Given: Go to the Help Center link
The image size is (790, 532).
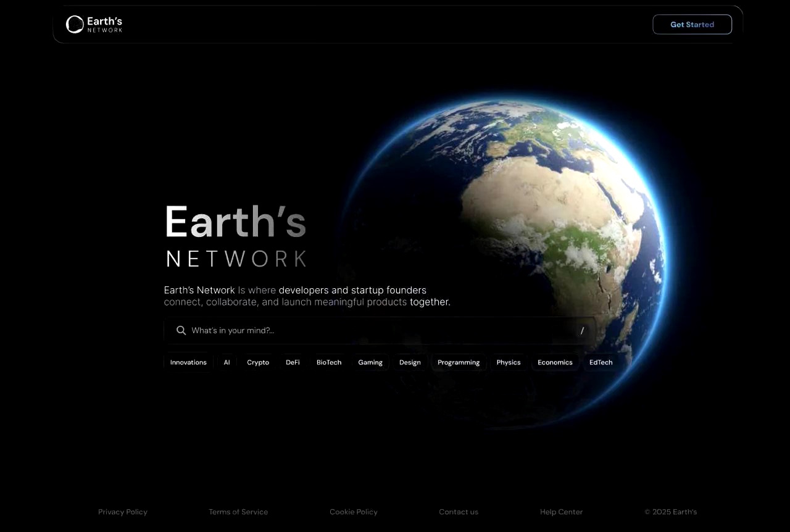Looking at the screenshot, I should tap(561, 512).
